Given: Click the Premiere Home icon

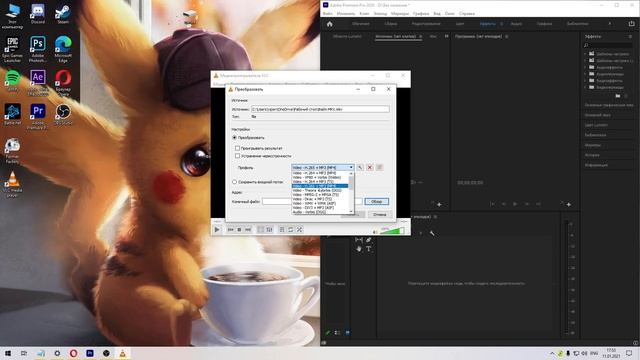Looking at the screenshot, I should 329,24.
